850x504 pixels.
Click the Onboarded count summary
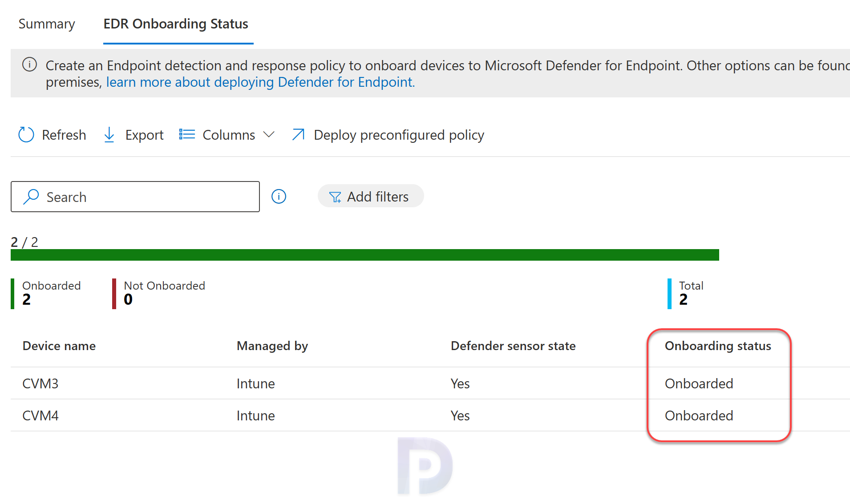tap(46, 293)
